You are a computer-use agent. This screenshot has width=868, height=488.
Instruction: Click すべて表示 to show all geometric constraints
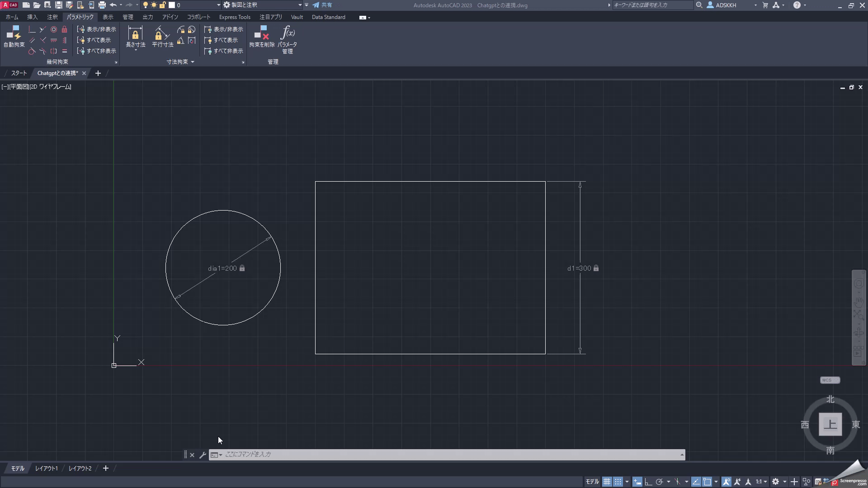pos(96,40)
